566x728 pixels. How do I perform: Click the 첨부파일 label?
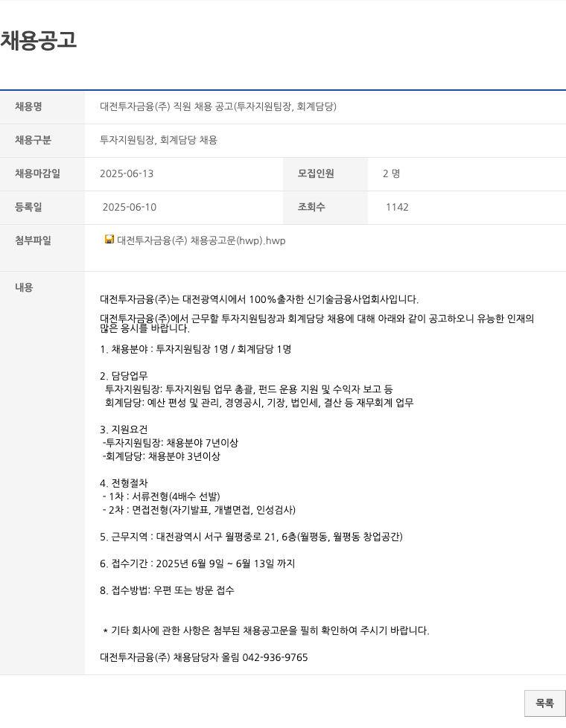pyautogui.click(x=33, y=240)
